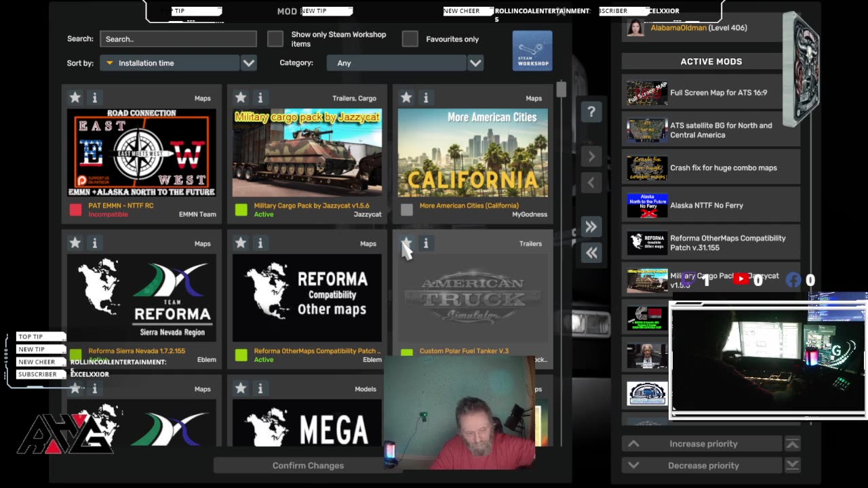Show info for Reforma OtherMaps Compatibility card
Screen dimensions: 868x488
click(260, 243)
